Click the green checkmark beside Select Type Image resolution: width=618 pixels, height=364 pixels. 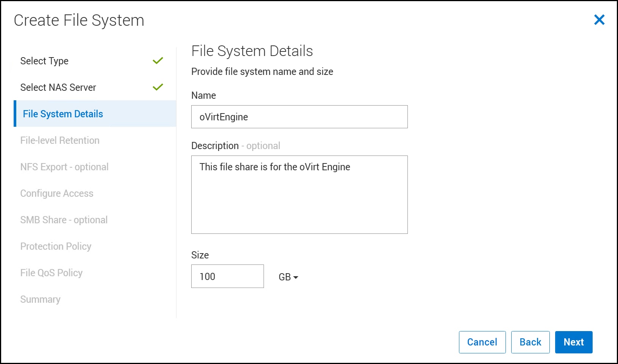click(158, 61)
